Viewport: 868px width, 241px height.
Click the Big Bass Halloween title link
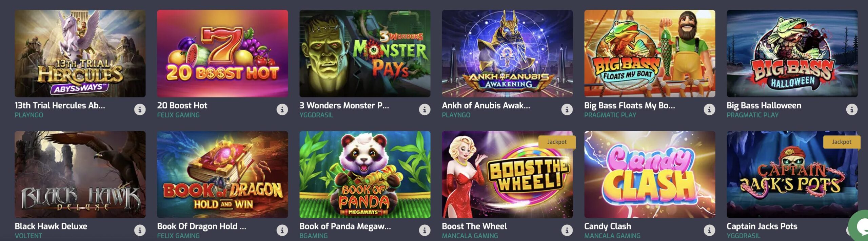point(764,106)
